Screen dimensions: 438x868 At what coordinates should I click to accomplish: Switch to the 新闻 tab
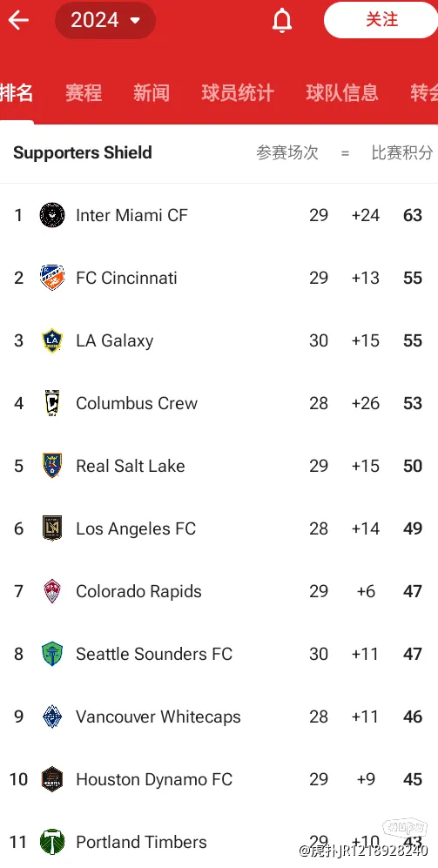click(152, 93)
